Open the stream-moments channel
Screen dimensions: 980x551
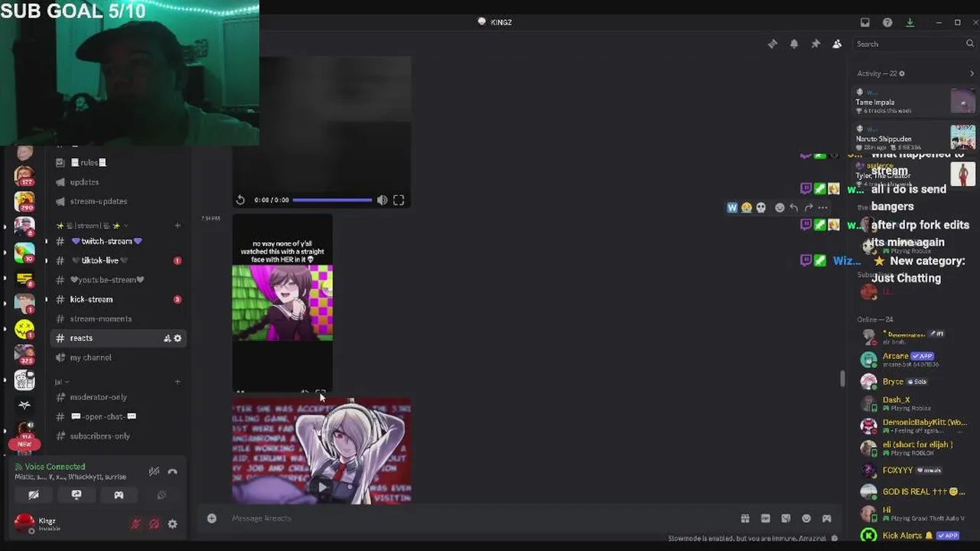click(x=100, y=318)
